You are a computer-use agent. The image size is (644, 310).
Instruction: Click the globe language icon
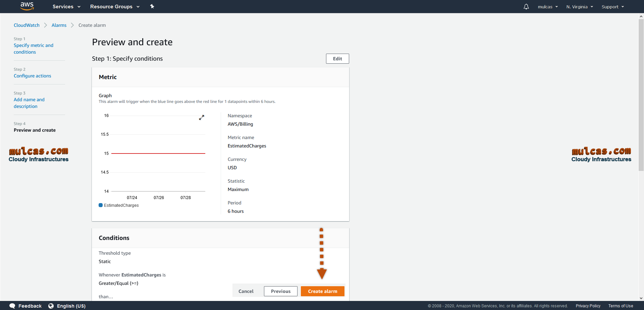pyautogui.click(x=51, y=306)
